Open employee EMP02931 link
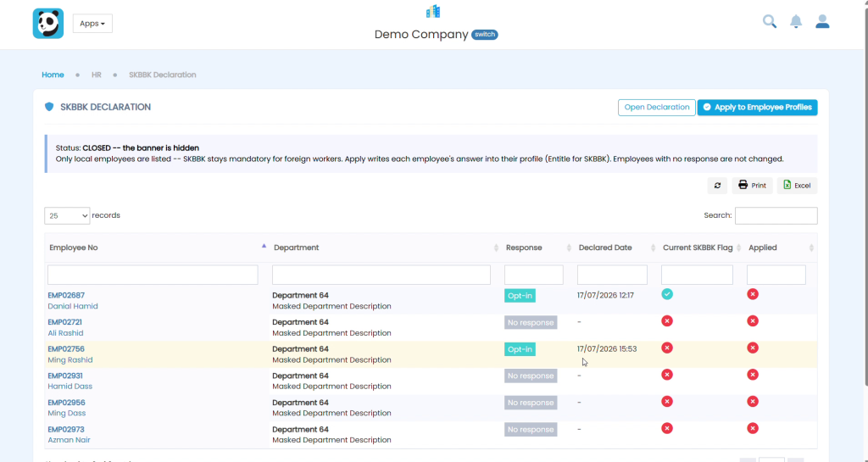 [x=64, y=376]
